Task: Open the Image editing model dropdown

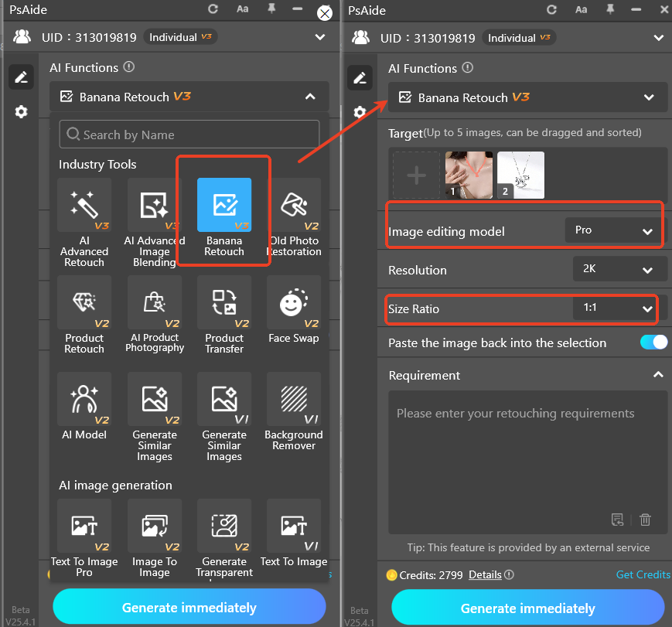Action: point(614,231)
